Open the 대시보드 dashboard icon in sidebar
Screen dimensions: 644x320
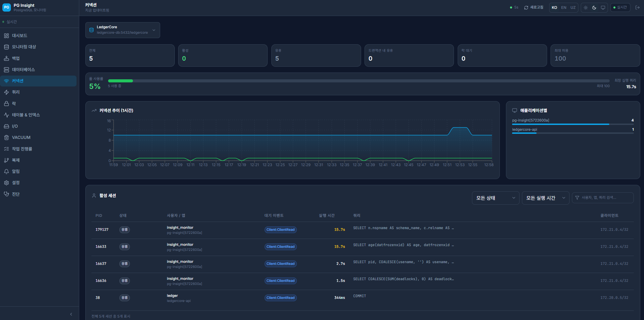coord(6,36)
